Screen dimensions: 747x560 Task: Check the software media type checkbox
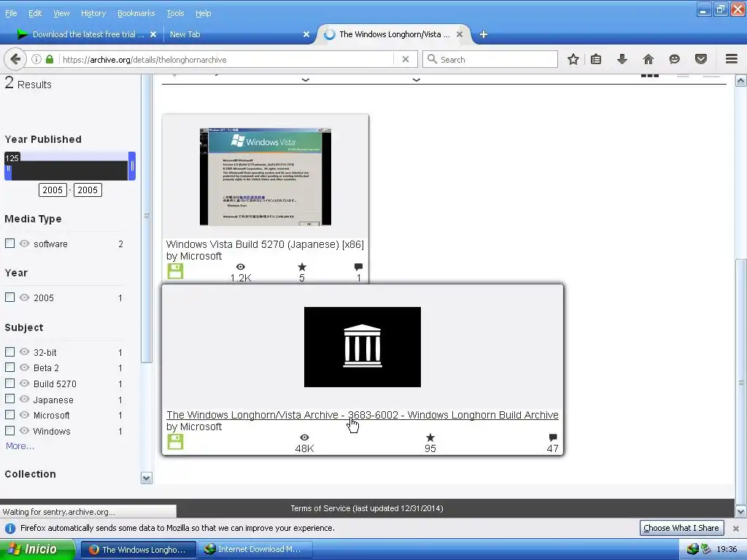coord(9,244)
